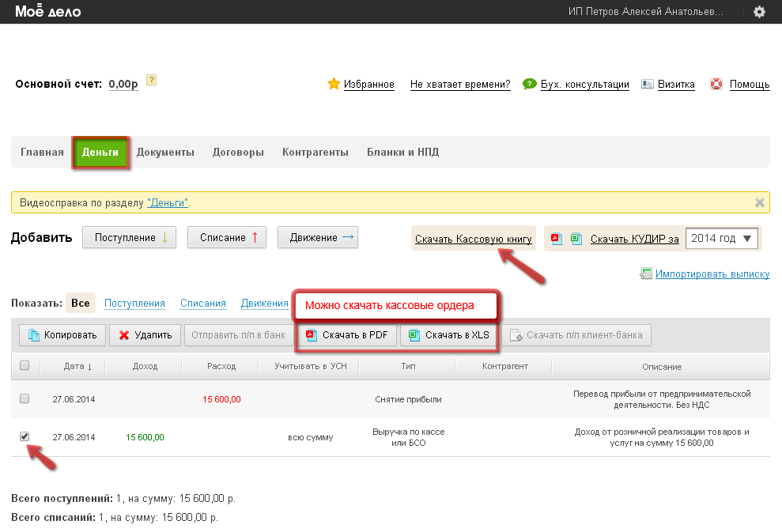Close the yellow video help banner
The height and width of the screenshot is (532, 782).
(x=760, y=202)
